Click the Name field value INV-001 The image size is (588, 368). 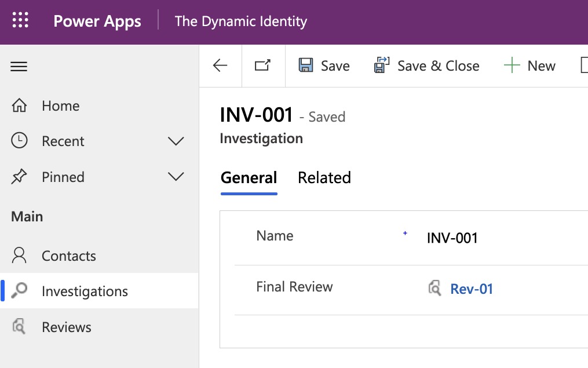tap(452, 238)
